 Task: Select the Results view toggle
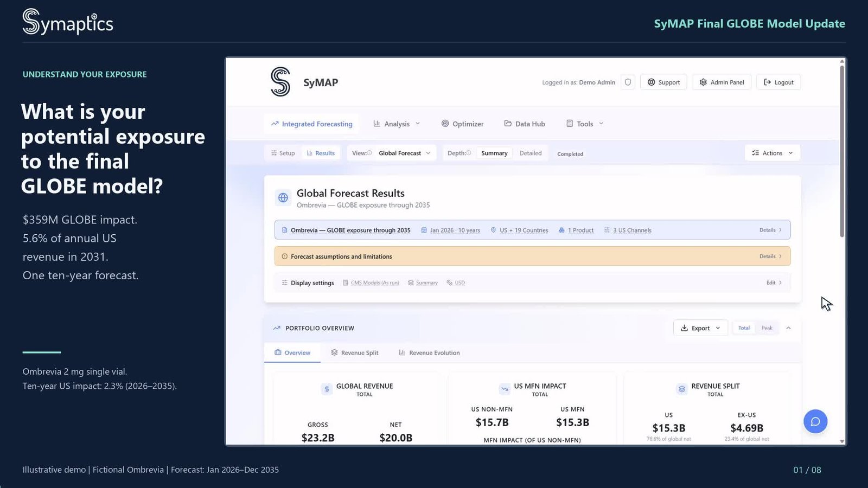coord(321,153)
